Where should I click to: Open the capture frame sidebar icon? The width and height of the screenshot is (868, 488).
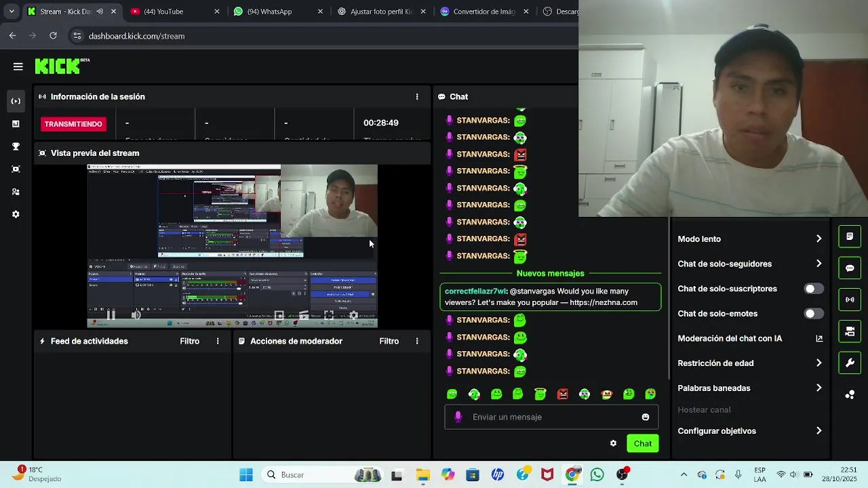point(16,169)
